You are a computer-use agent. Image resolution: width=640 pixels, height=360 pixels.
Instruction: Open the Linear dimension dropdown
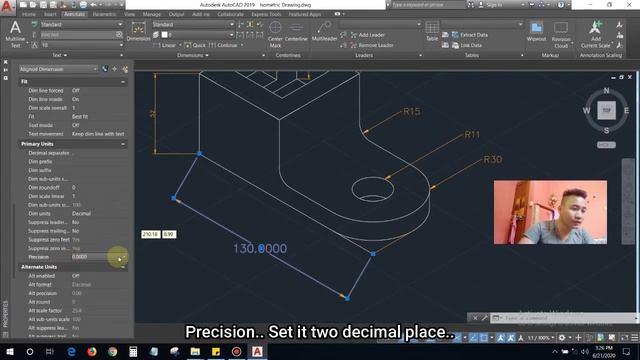pyautogui.click(x=180, y=45)
